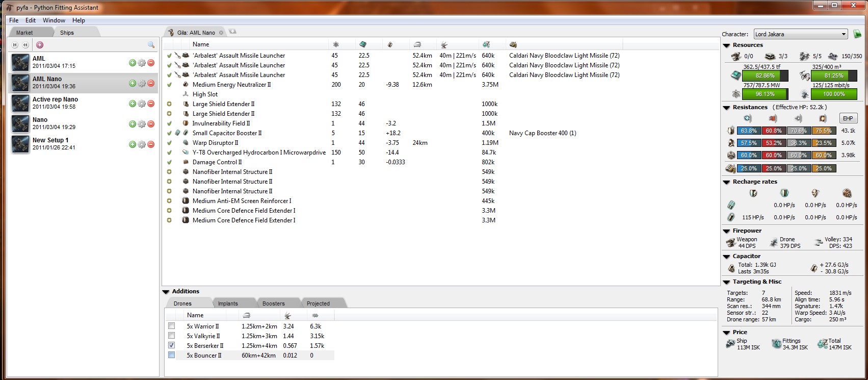Viewport: 868px width, 380px height.
Task: Collapse the Recharge rates section
Action: tap(726, 182)
